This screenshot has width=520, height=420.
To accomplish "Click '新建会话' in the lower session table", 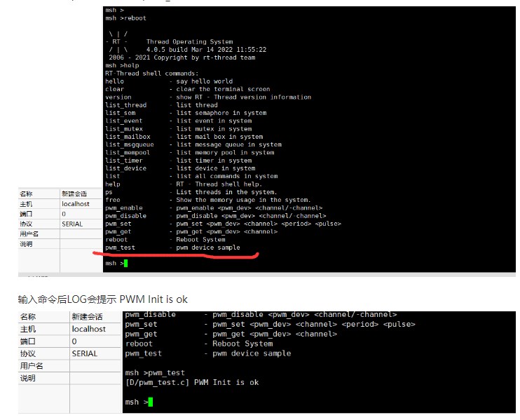I will [87, 317].
